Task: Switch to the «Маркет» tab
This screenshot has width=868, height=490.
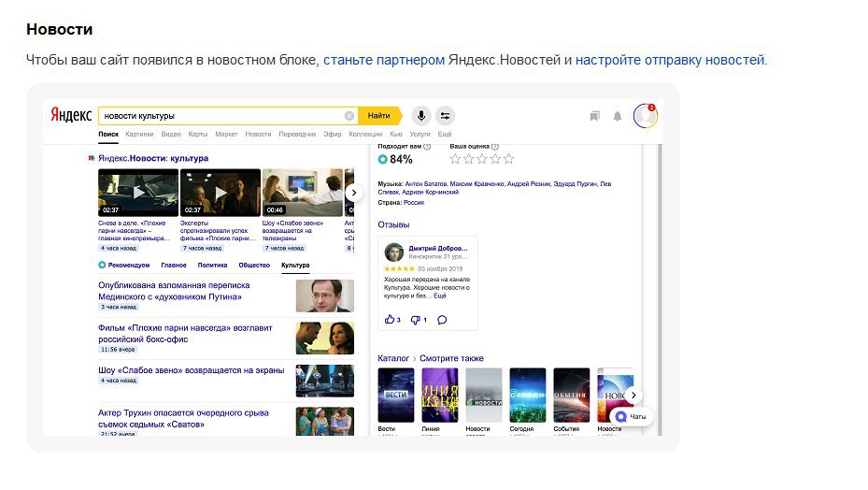Action: (x=226, y=134)
